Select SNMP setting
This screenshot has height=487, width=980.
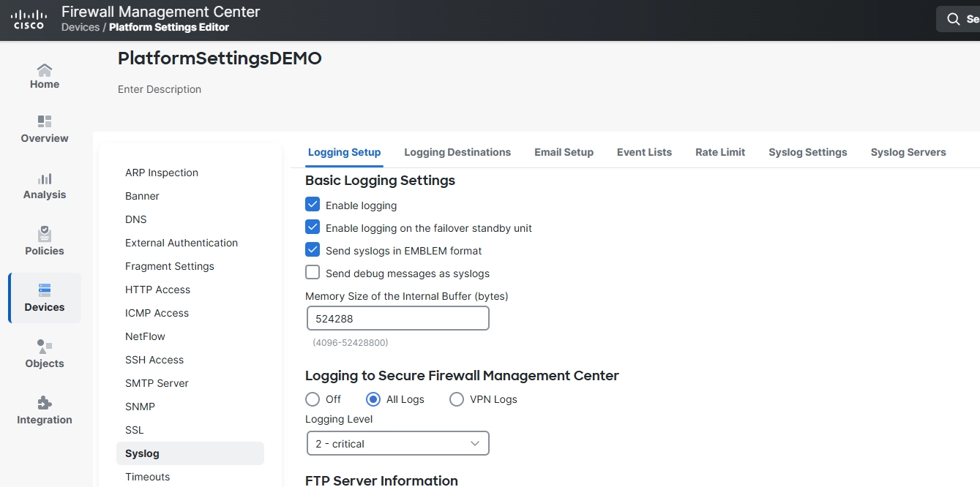(x=140, y=407)
